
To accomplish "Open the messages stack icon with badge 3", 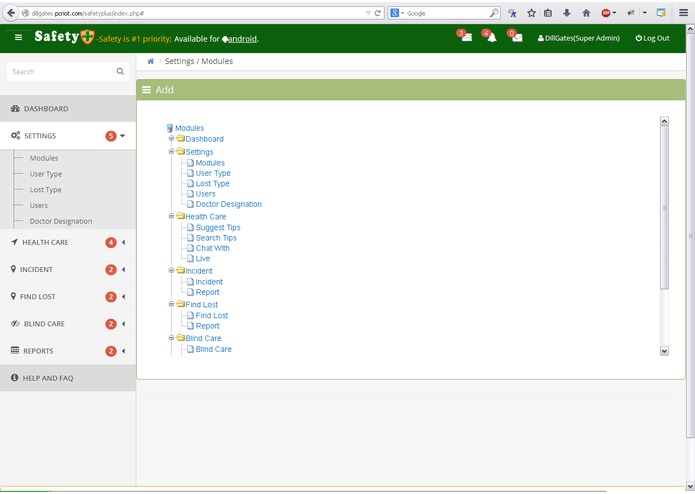I will (465, 36).
